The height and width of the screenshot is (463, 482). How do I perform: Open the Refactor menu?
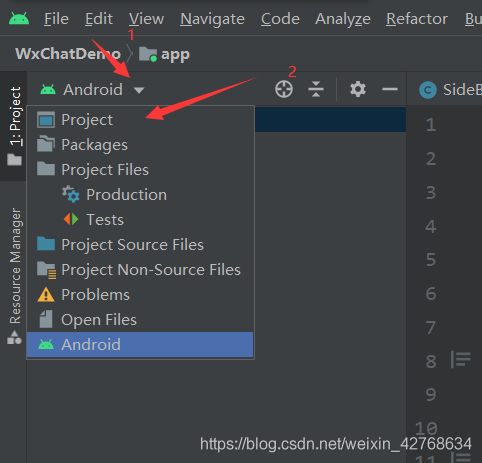tap(417, 19)
